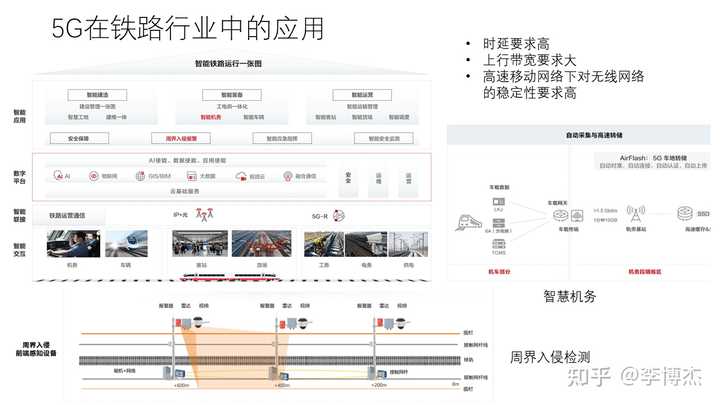Click the red cloud icon in the digital platform row
Viewport: 720px width, 405px height.
(241, 176)
